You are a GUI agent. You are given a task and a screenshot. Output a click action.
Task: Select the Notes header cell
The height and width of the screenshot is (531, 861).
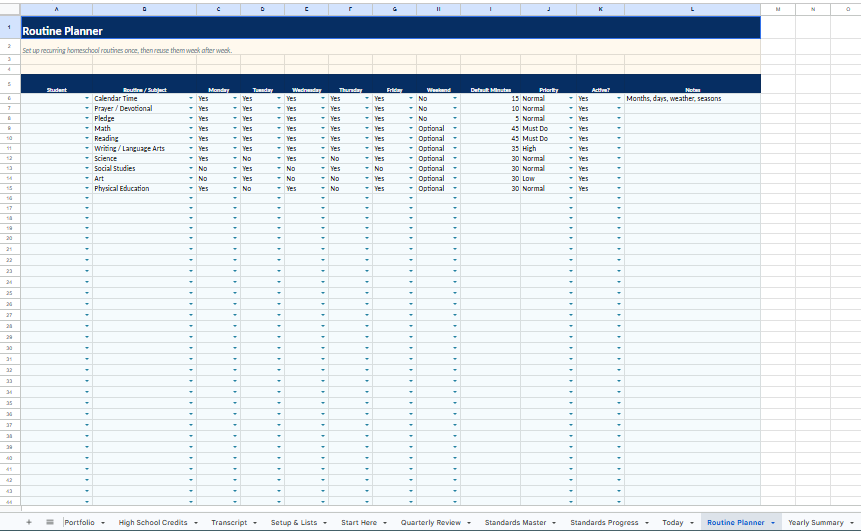[x=692, y=84]
